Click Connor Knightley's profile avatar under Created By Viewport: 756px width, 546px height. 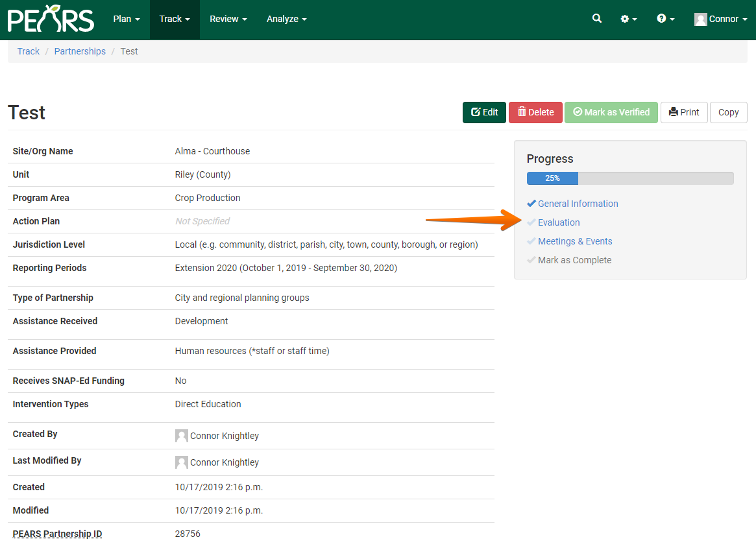182,435
